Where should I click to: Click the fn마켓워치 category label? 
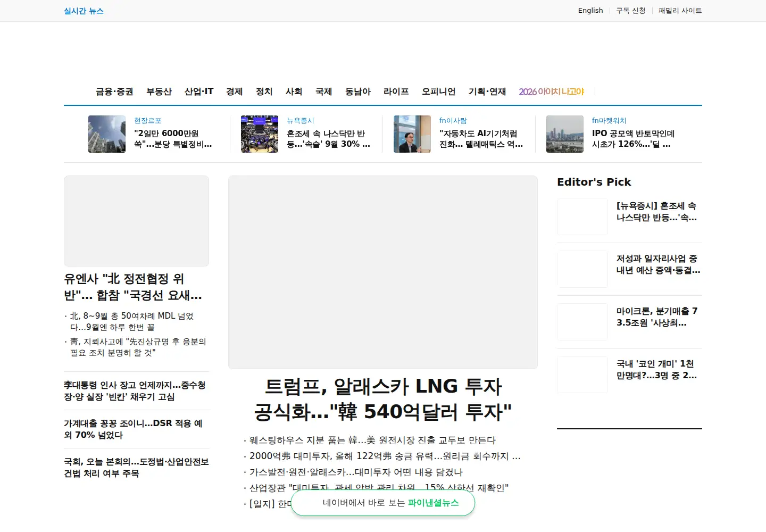coord(609,121)
